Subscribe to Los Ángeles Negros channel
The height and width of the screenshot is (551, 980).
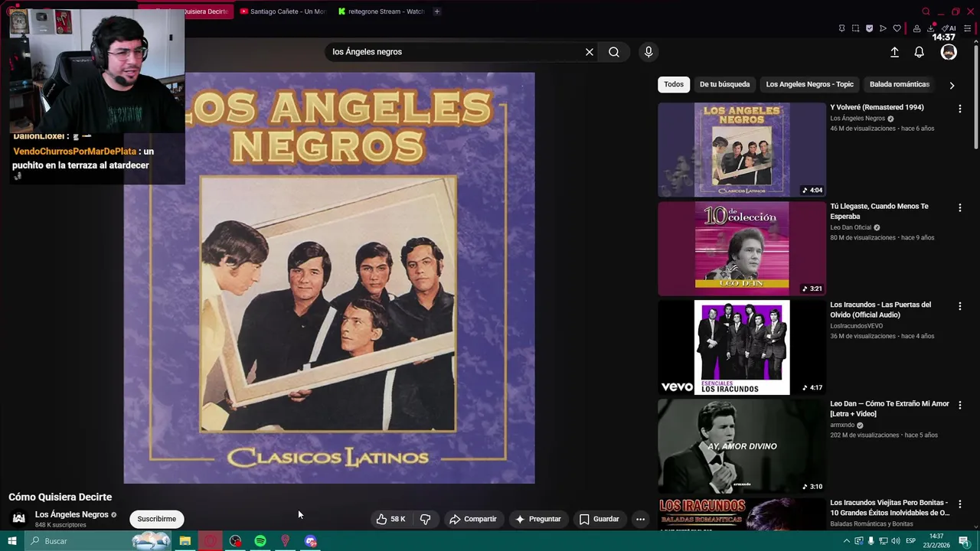coord(157,519)
